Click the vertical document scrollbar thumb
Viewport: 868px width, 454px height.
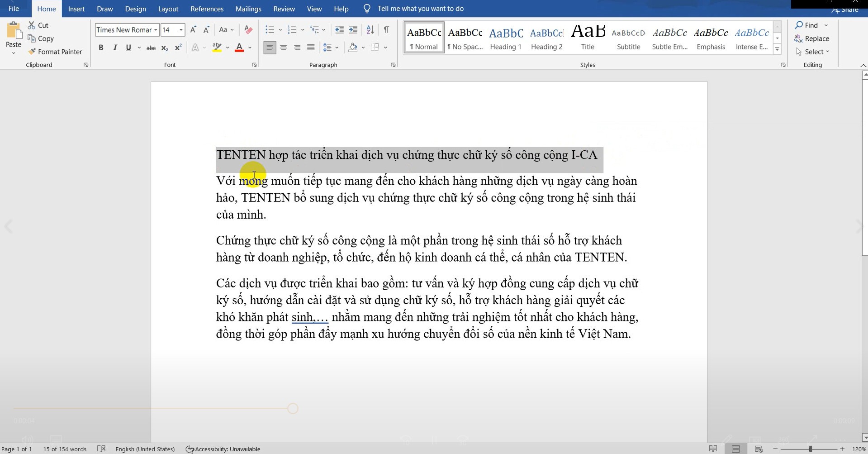[x=865, y=168]
